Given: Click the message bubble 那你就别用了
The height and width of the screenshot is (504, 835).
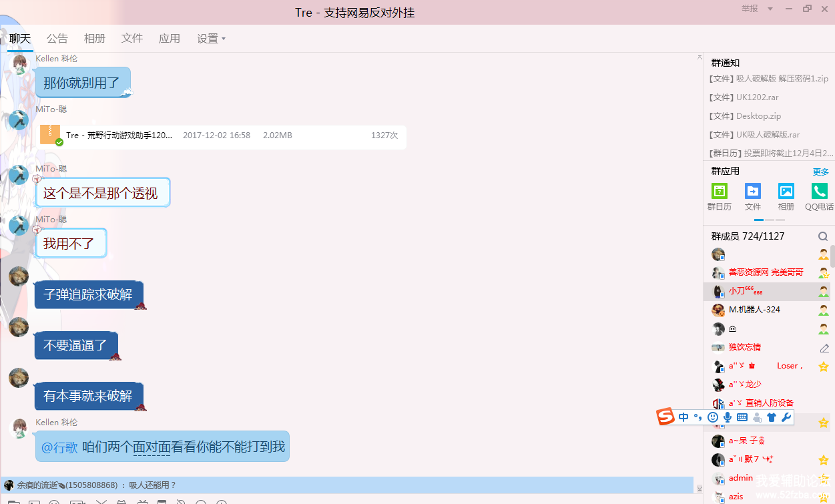Looking at the screenshot, I should [x=83, y=83].
